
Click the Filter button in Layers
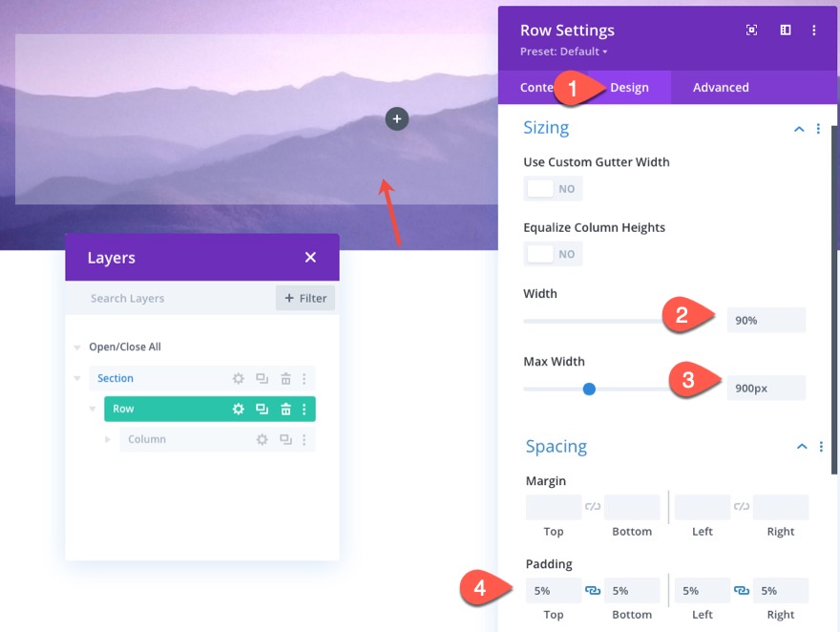(x=305, y=298)
